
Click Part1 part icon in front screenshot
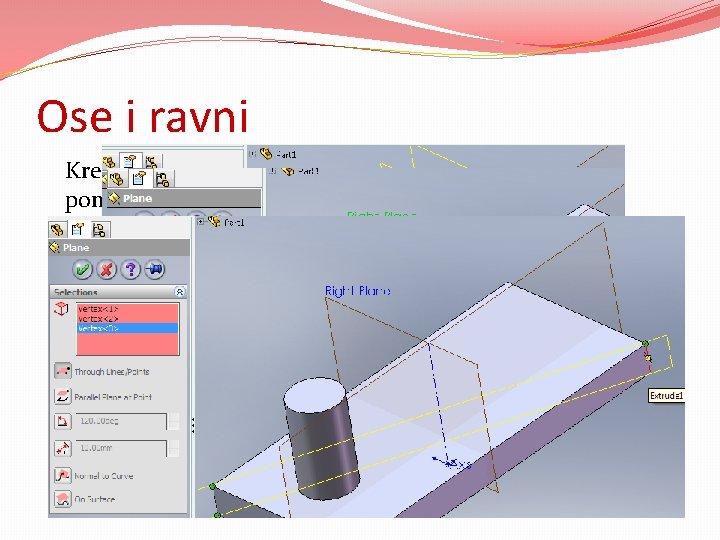[214, 222]
